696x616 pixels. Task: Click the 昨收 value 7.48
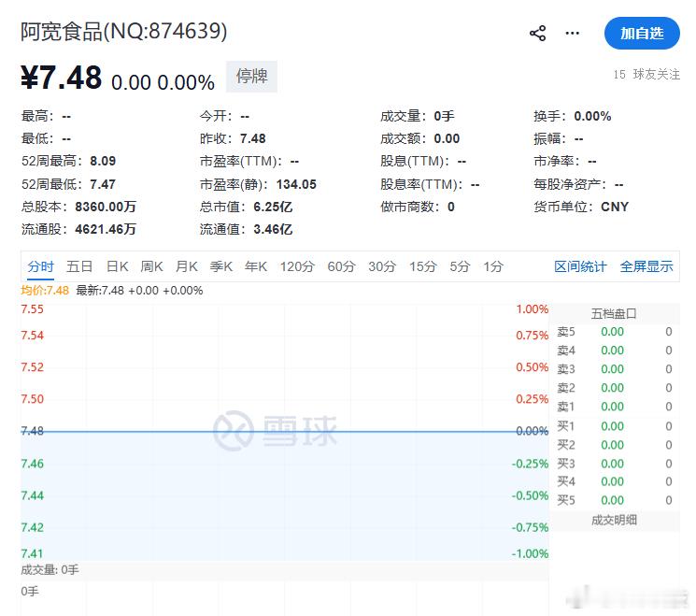(x=252, y=138)
